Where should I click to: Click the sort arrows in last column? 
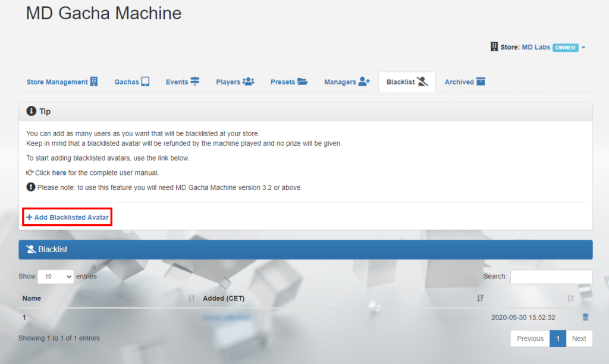point(570,299)
